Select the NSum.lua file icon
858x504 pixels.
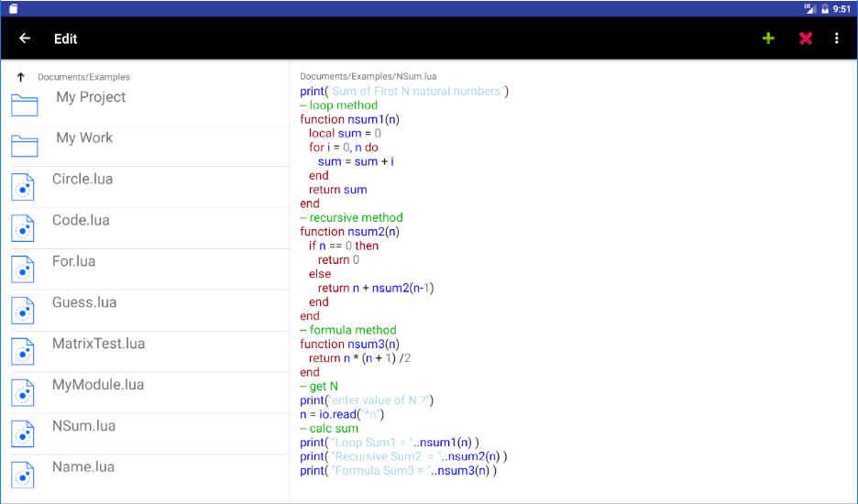point(23,434)
